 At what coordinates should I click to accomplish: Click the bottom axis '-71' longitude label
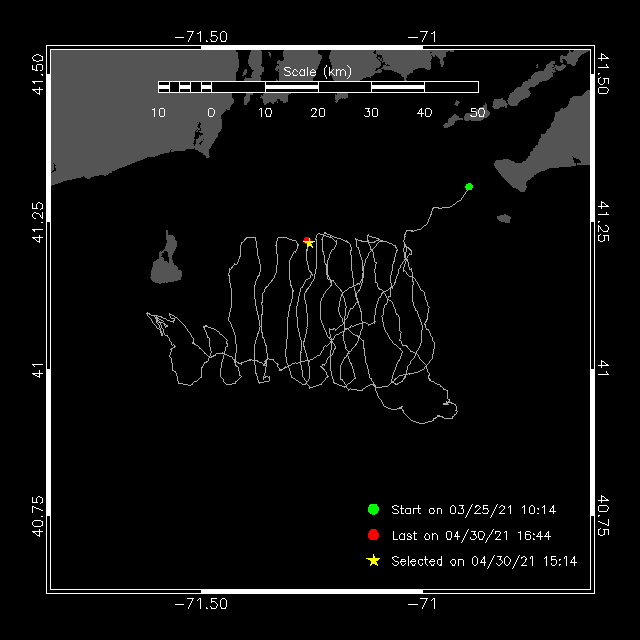pos(422,604)
